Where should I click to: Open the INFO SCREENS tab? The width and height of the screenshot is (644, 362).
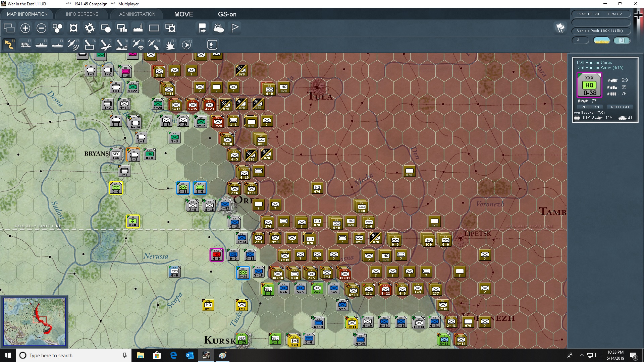pyautogui.click(x=82, y=14)
